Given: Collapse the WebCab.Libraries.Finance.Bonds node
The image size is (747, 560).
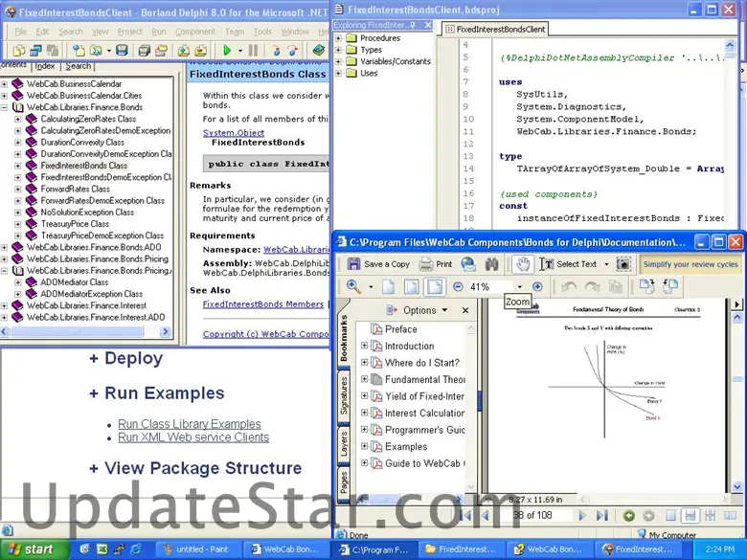Looking at the screenshot, I should click(x=4, y=107).
